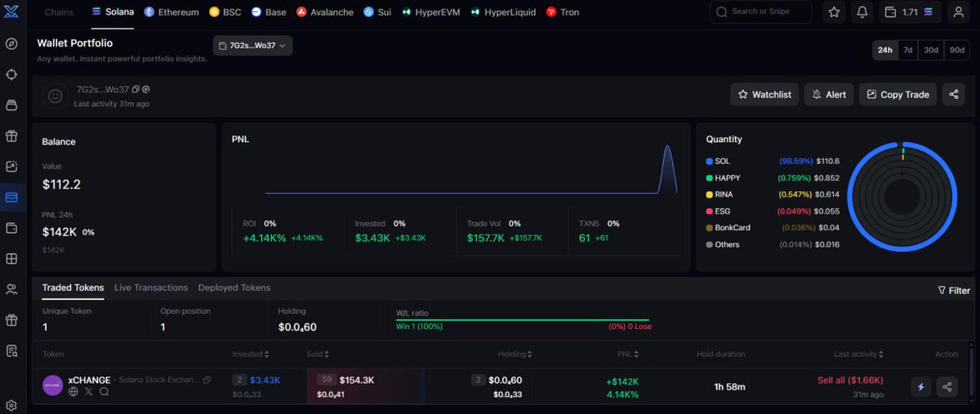Viewport: 980px width, 414px height.
Task: Copy the 7G2s...Wo37 wallet address
Action: click(136, 89)
